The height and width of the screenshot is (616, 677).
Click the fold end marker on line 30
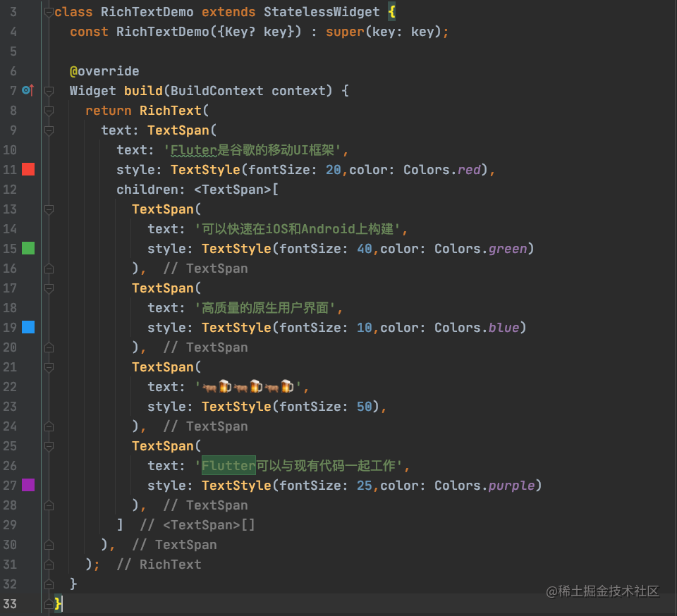point(49,544)
